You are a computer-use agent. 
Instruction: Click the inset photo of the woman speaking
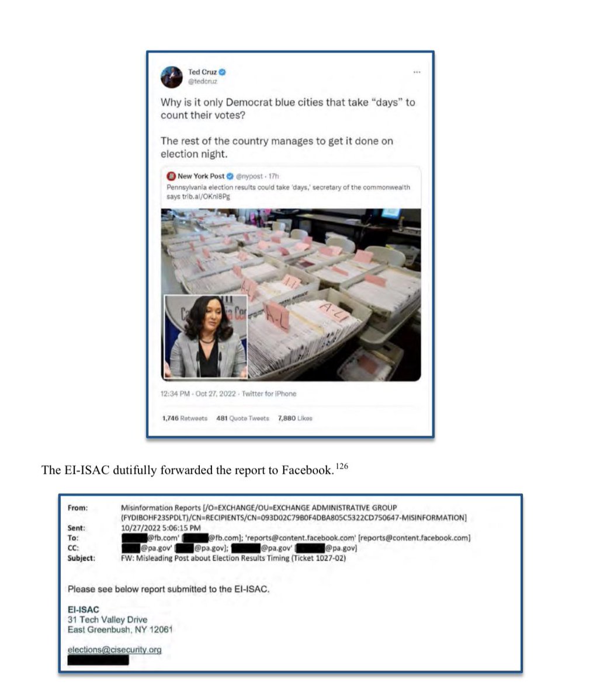pyautogui.click(x=206, y=337)
